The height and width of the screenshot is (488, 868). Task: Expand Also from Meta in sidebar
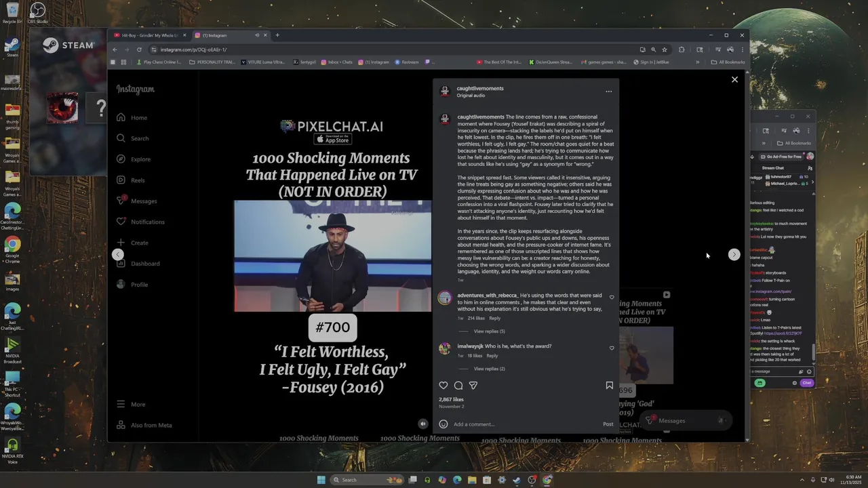[x=144, y=425]
